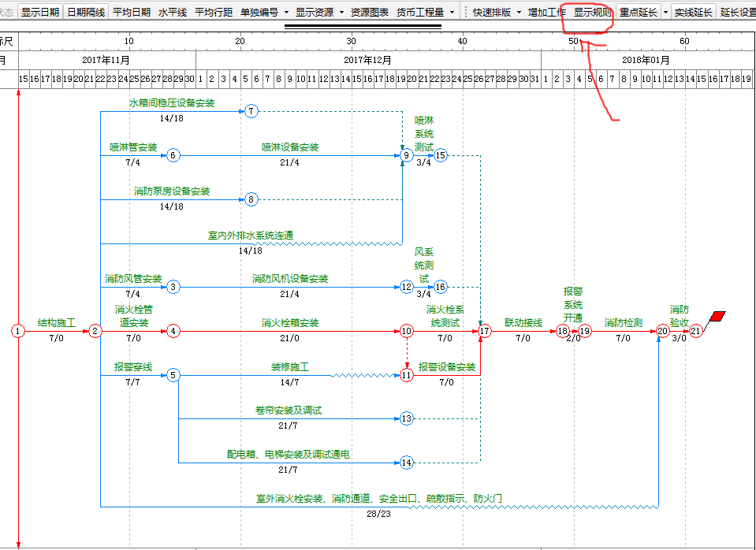Click the 喷淋设备安装 task label
Image resolution: width=756 pixels, height=550 pixels.
[290, 147]
